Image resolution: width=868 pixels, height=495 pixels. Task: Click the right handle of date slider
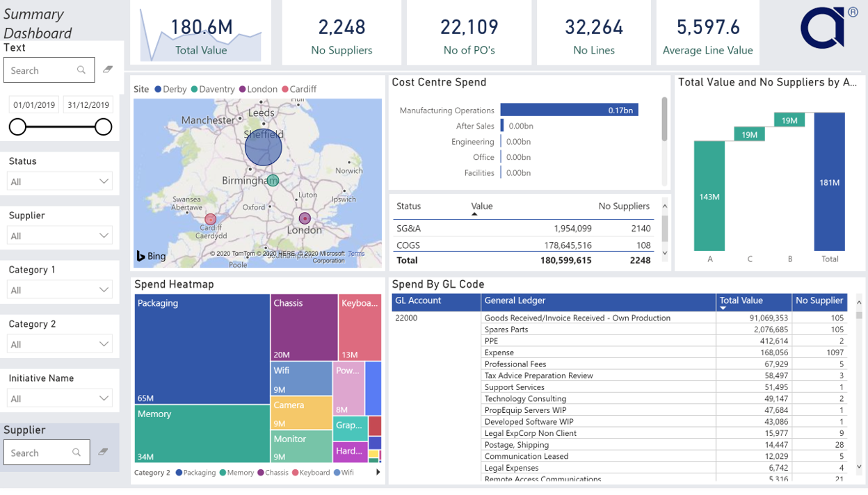coord(104,127)
